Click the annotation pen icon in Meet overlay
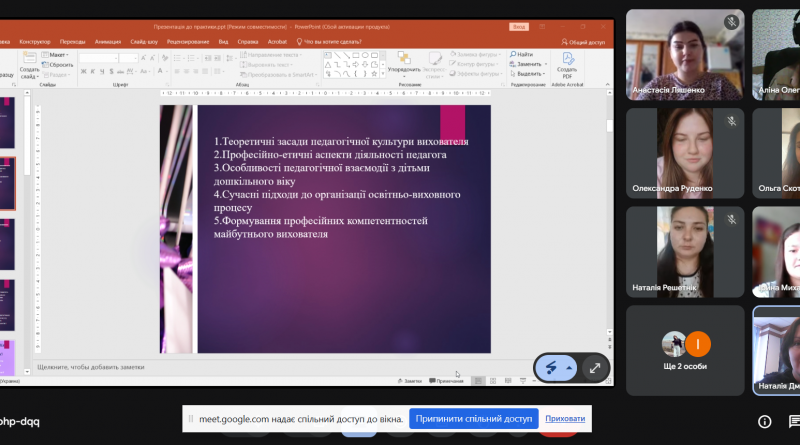The width and height of the screenshot is (800, 445). coord(551,367)
